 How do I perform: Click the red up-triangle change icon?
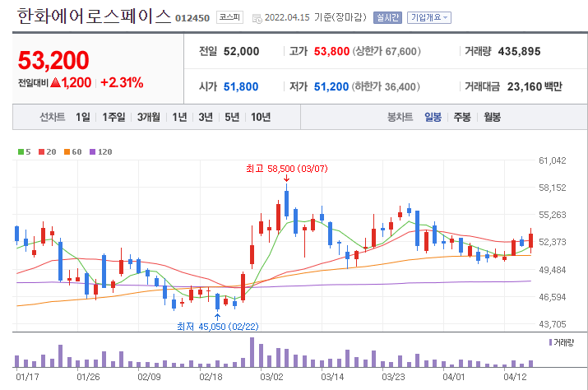pos(55,82)
